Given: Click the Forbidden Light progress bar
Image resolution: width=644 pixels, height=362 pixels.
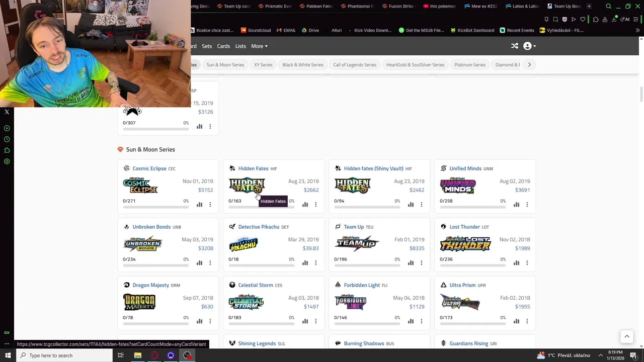Looking at the screenshot, I should [x=367, y=323].
